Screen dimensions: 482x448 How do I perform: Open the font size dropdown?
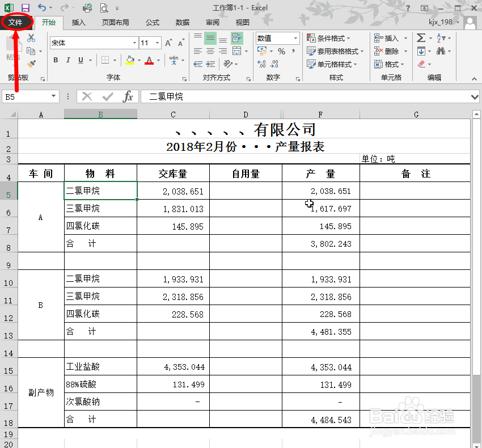[x=158, y=43]
